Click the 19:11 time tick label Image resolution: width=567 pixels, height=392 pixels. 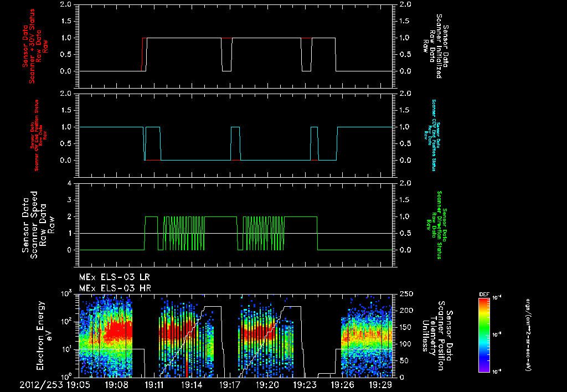(154, 385)
